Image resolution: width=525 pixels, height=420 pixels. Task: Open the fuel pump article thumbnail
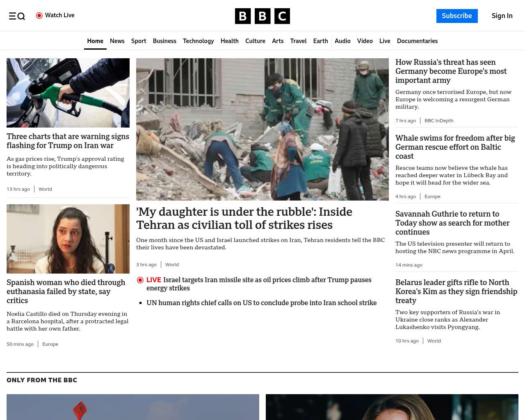[68, 93]
